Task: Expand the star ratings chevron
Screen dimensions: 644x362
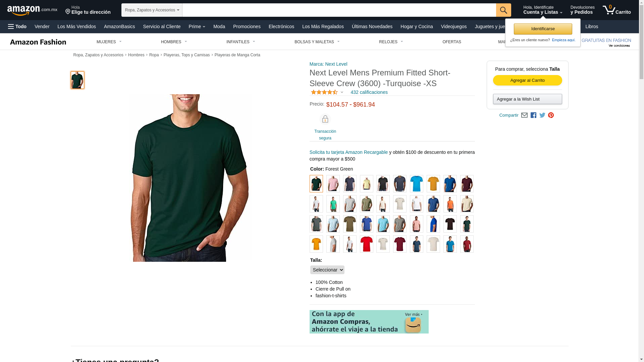Action: 342,93
